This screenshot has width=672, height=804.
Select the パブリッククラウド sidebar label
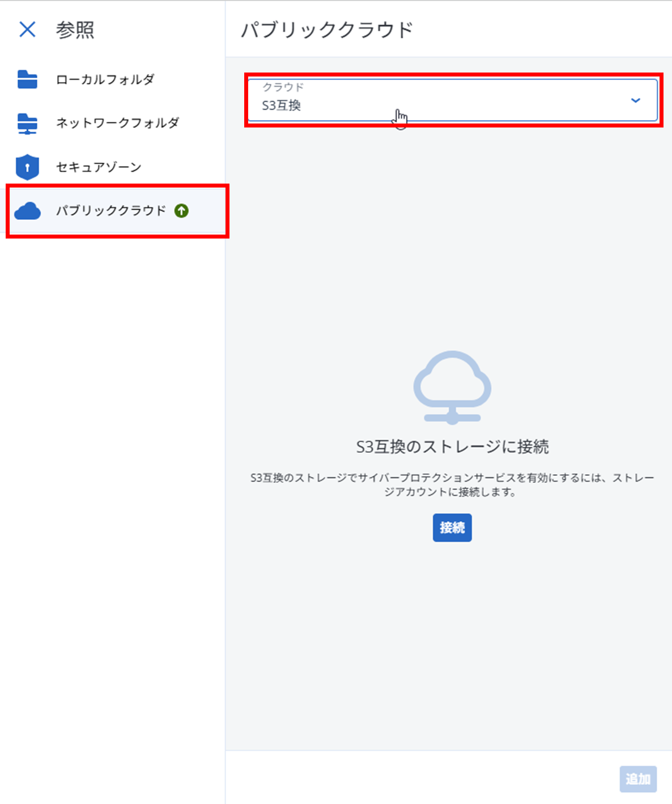[110, 211]
